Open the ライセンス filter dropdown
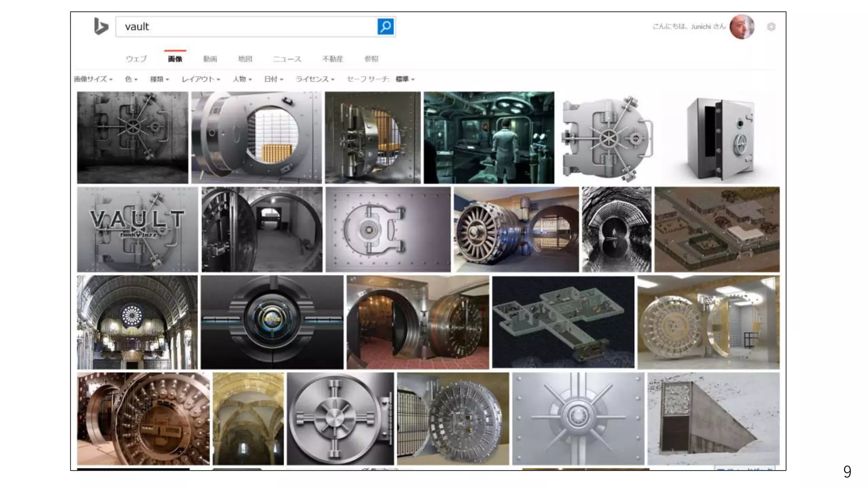 (314, 79)
